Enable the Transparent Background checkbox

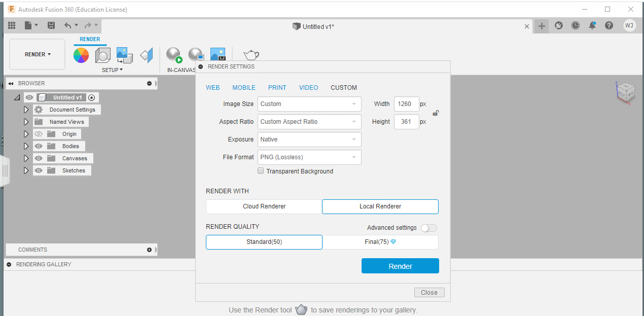(261, 171)
